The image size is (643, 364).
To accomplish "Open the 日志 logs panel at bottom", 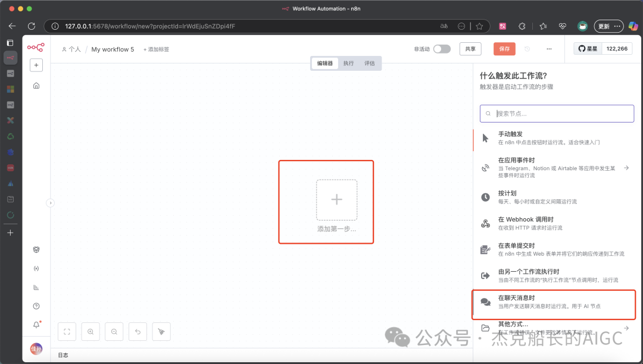I will coord(63,355).
